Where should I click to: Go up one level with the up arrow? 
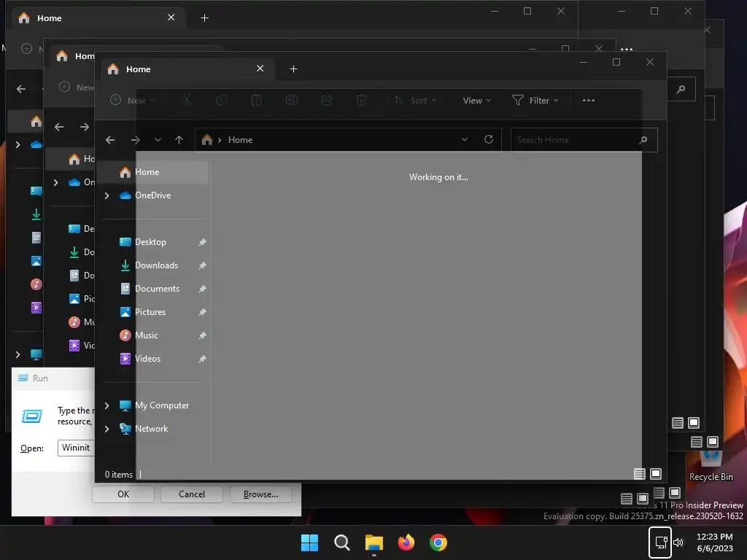(179, 140)
